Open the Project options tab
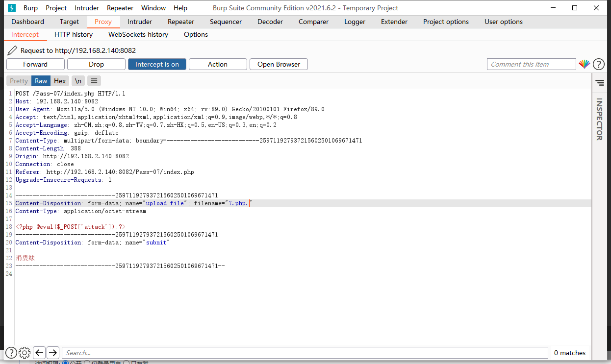611x364 pixels. tap(446, 22)
